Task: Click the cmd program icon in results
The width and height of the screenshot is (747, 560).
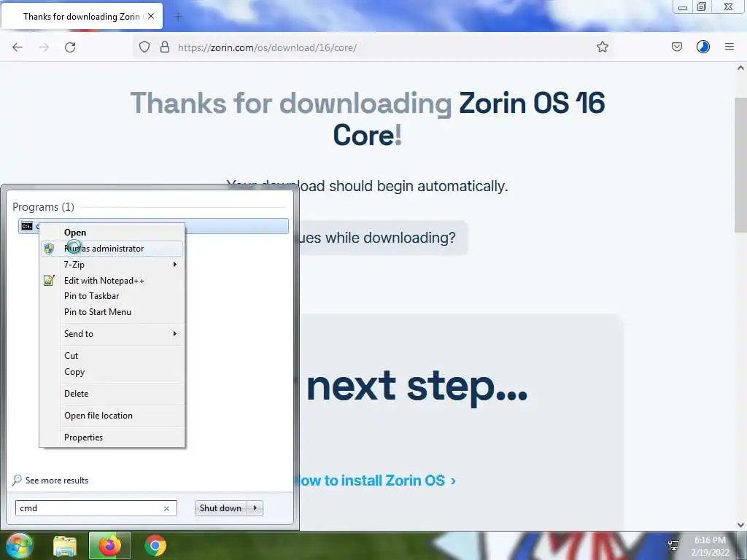Action: [27, 226]
